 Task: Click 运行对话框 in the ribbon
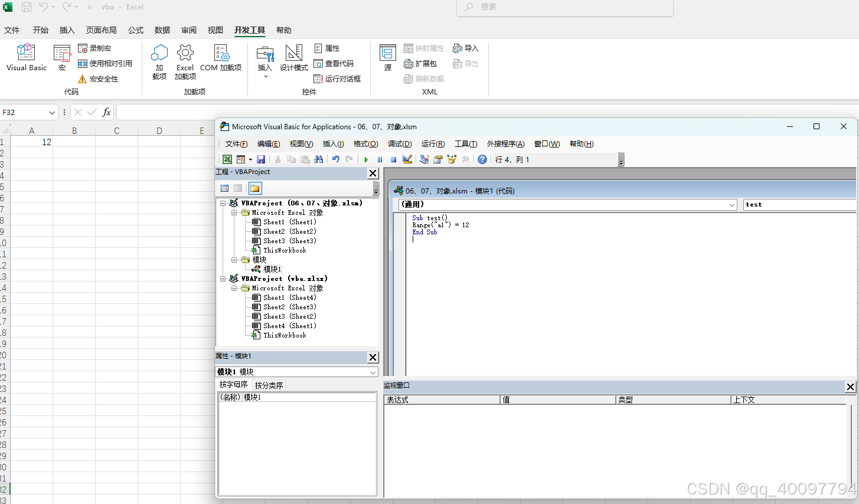pyautogui.click(x=337, y=79)
